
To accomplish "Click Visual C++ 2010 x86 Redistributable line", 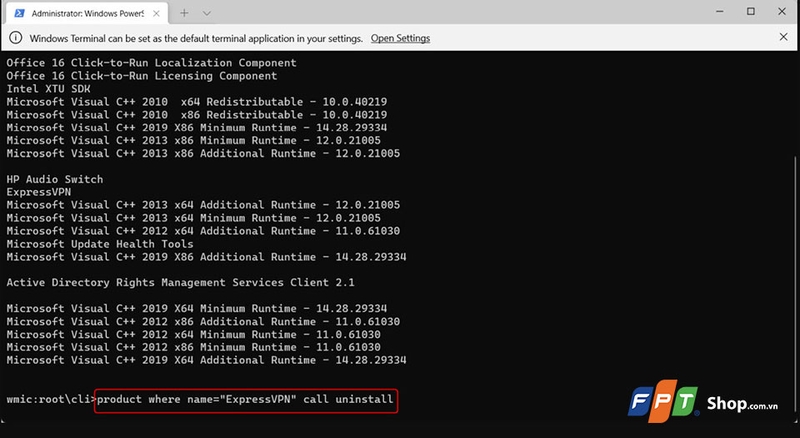I will 196,114.
